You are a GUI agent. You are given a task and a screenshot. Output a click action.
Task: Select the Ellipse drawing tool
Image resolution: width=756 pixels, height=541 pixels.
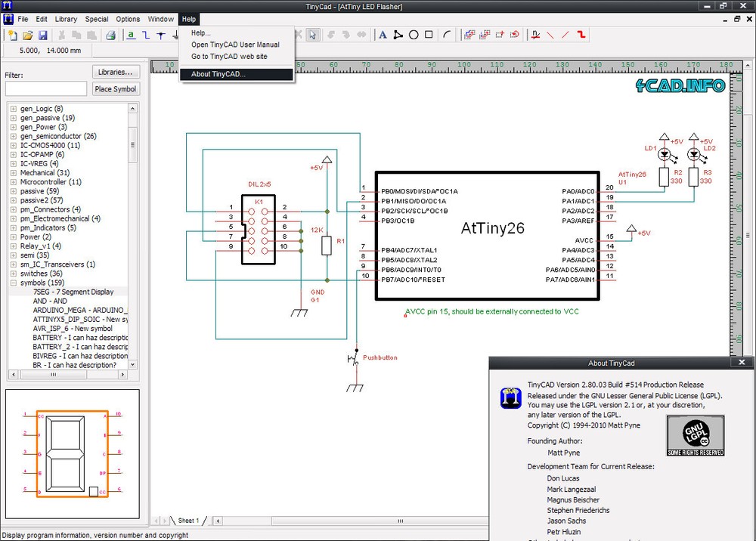[414, 34]
